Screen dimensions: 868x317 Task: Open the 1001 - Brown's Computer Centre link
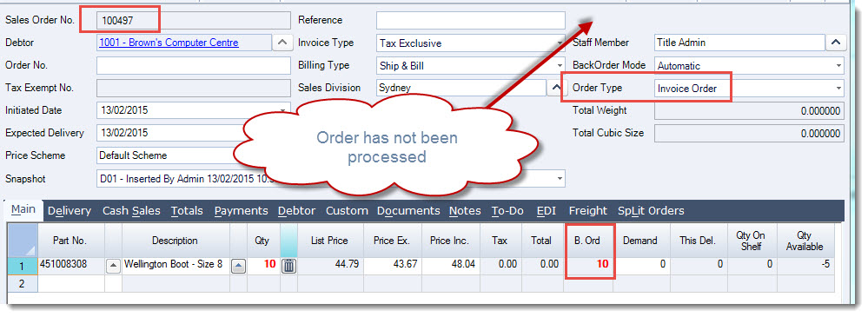point(169,43)
